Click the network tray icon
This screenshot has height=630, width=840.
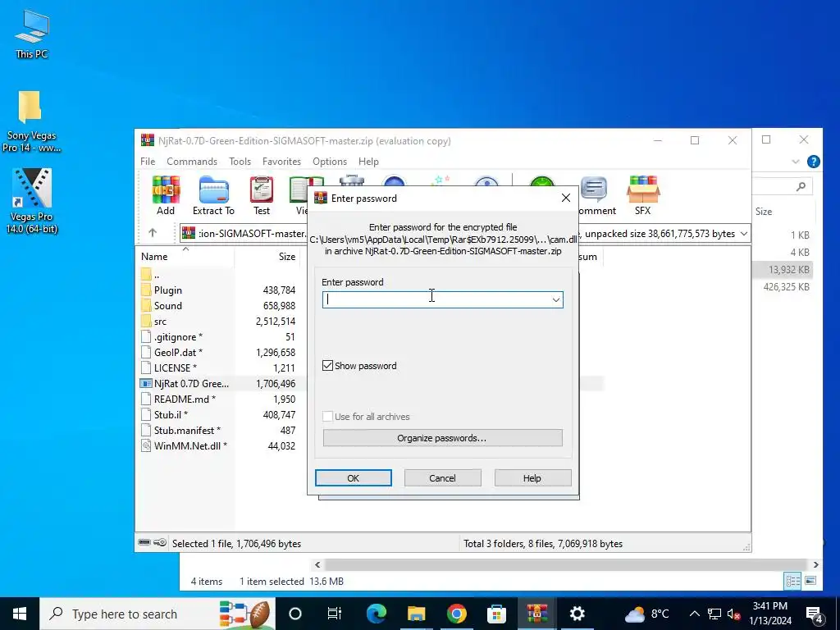click(x=714, y=614)
